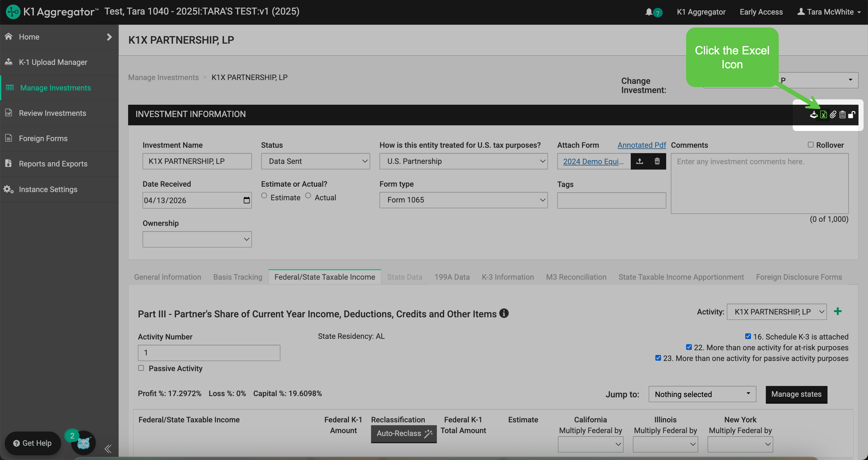Click the upload icon beside attached form
This screenshot has width=868, height=460.
(640, 161)
